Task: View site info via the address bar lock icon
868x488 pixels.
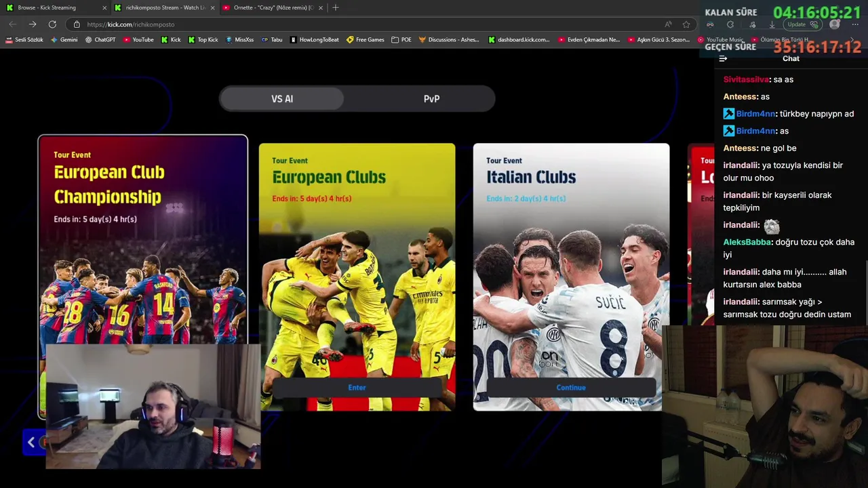Action: point(77,24)
